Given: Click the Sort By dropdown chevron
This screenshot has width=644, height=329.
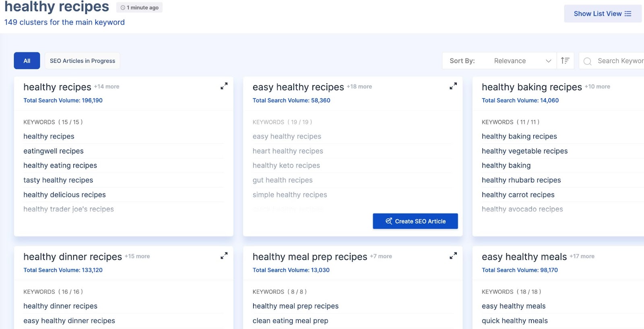Looking at the screenshot, I should 548,61.
